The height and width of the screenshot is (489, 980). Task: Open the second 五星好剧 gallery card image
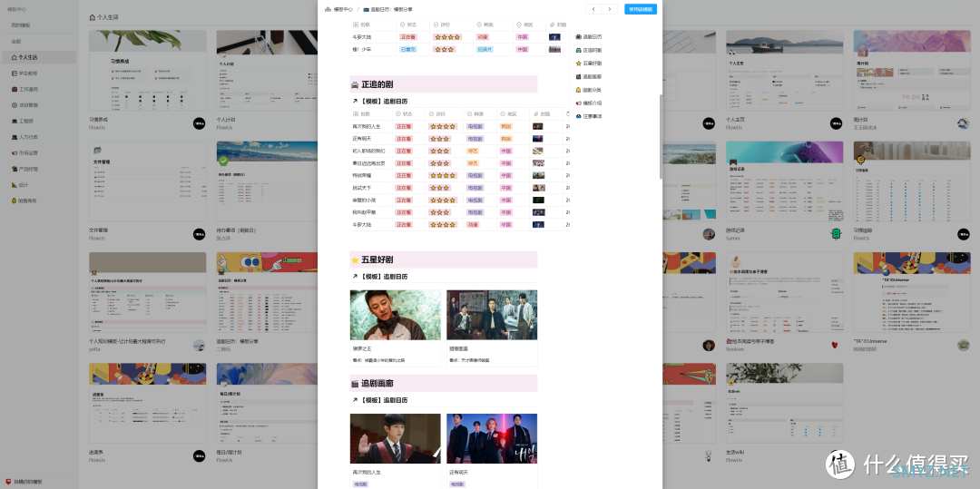492,315
